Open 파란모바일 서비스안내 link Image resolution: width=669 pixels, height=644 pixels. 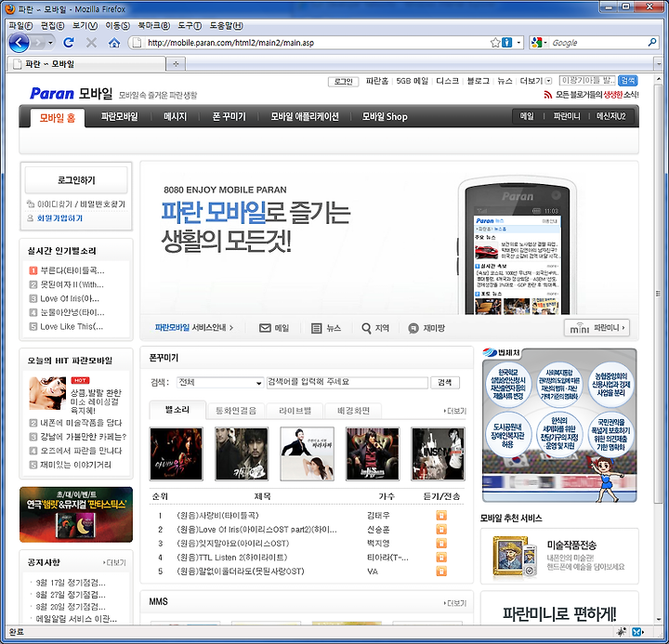(x=194, y=328)
